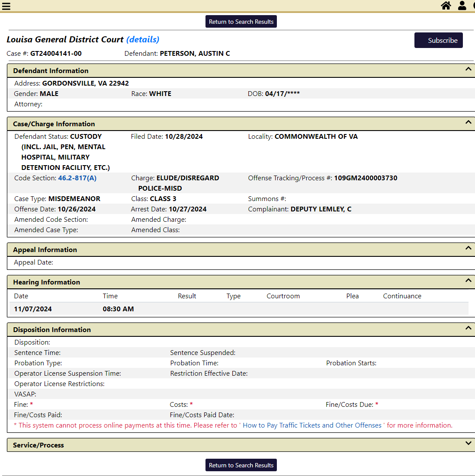The height and width of the screenshot is (476, 475).
Task: Click the Appeal Date label
Action: (x=33, y=262)
